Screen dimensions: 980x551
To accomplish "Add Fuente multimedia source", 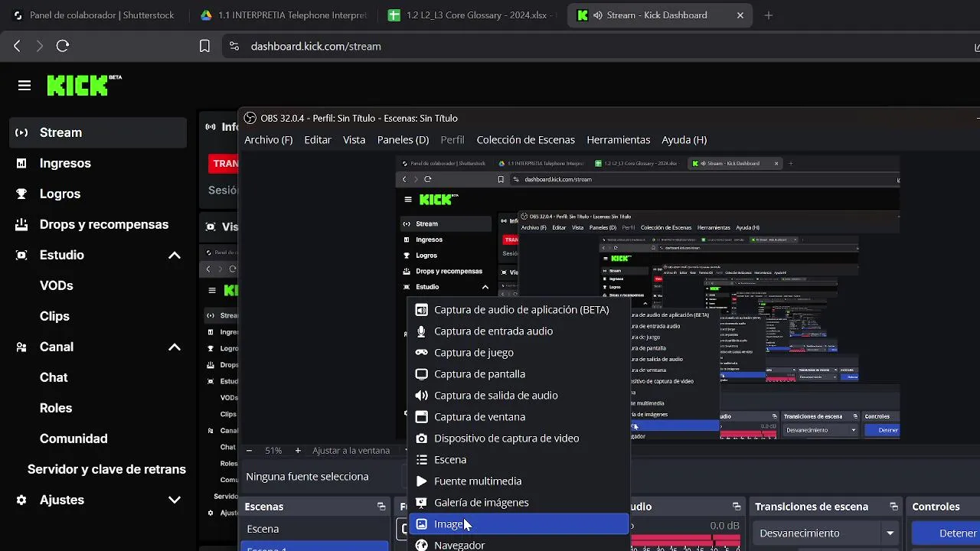I will [x=518, y=481].
